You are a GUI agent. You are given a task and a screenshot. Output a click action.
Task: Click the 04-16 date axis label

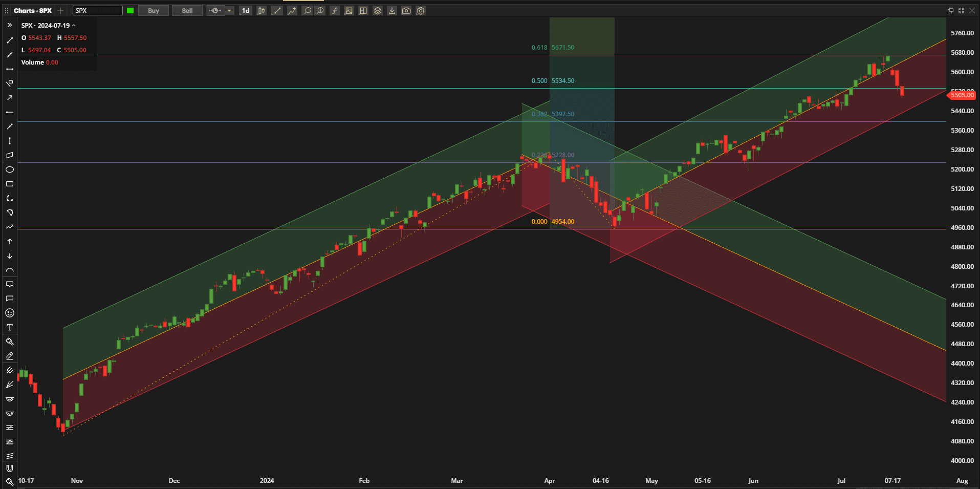point(601,480)
